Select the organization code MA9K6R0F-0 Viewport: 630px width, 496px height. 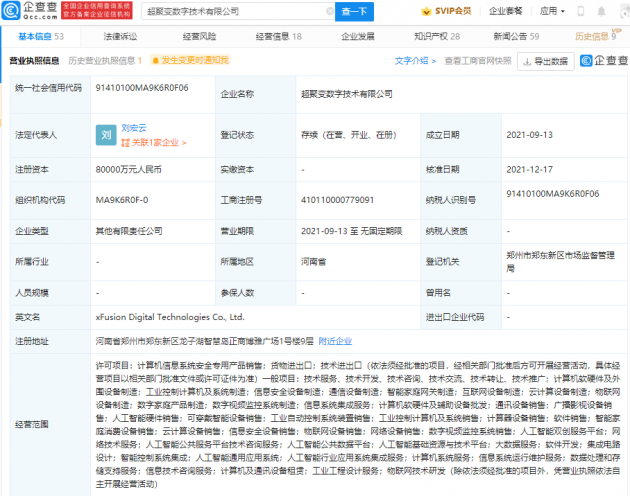coord(122,200)
